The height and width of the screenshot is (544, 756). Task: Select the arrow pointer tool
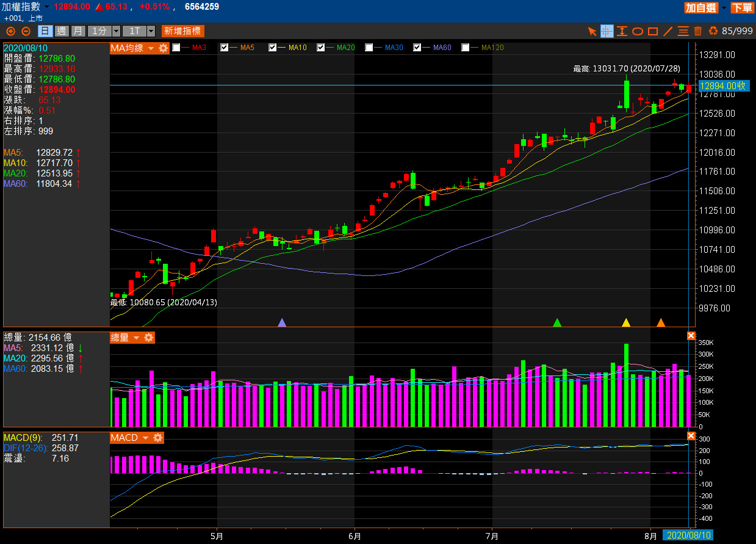tap(591, 31)
